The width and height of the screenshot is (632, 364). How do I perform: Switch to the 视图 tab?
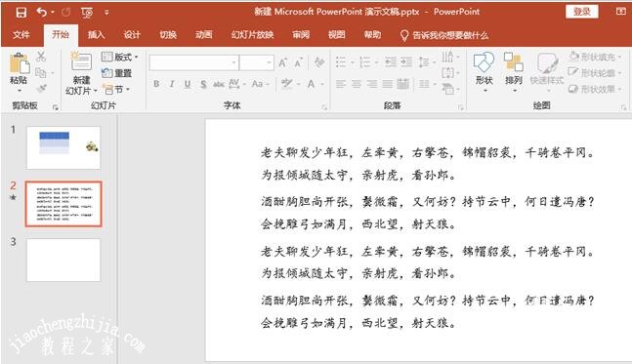(337, 35)
